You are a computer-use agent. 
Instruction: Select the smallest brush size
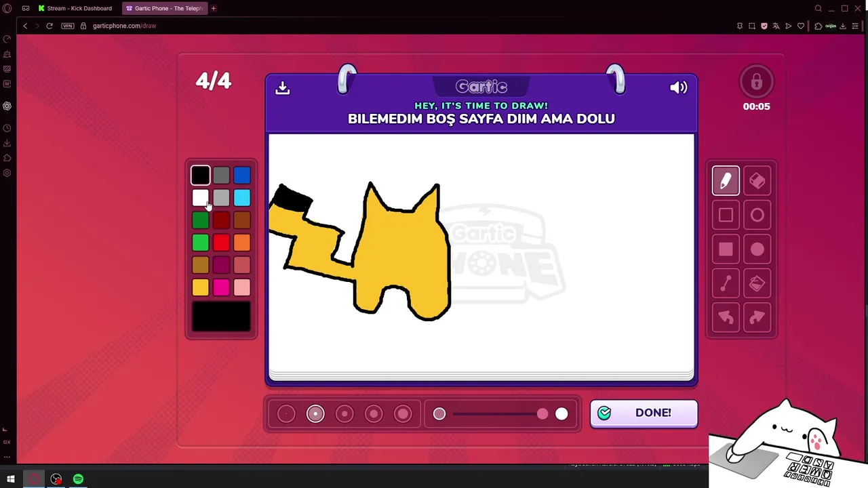[x=286, y=413]
